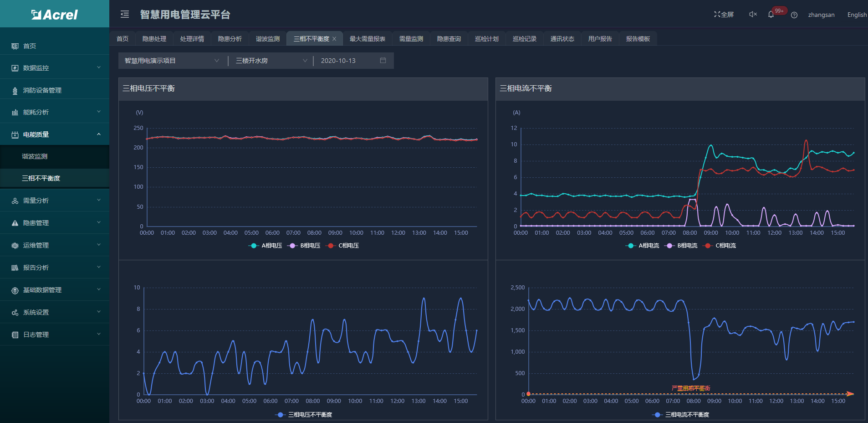Image resolution: width=868 pixels, height=423 pixels.
Task: Switch to the 隐患查询 tab
Action: (449, 39)
